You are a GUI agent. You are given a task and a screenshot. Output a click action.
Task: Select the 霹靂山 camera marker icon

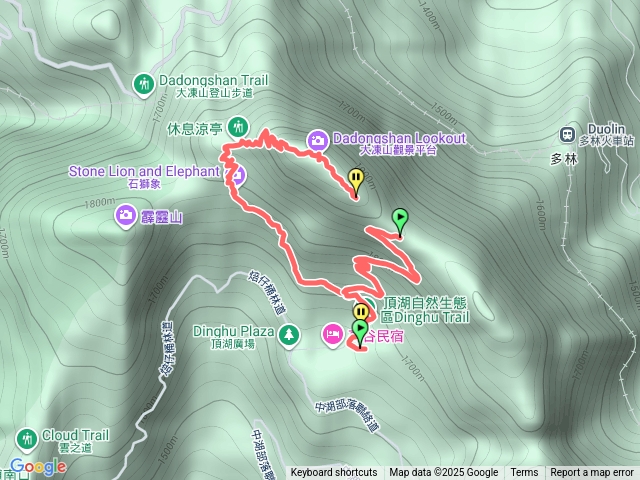coord(126,215)
